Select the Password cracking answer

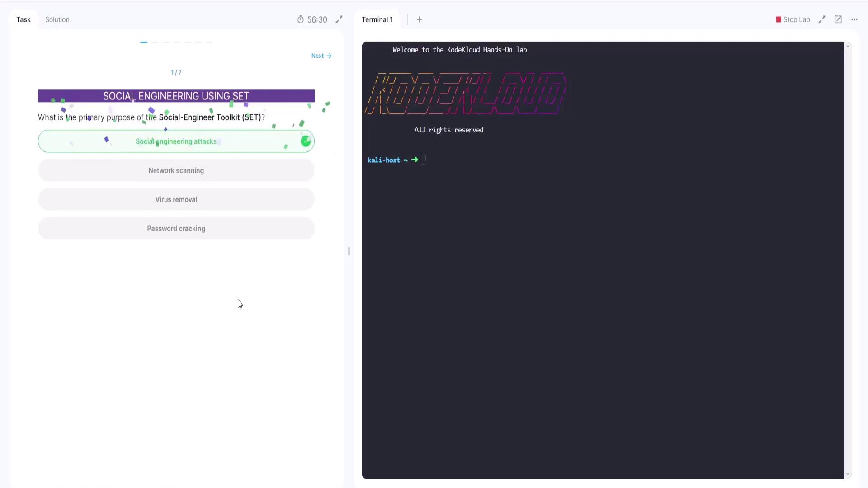[176, 229]
